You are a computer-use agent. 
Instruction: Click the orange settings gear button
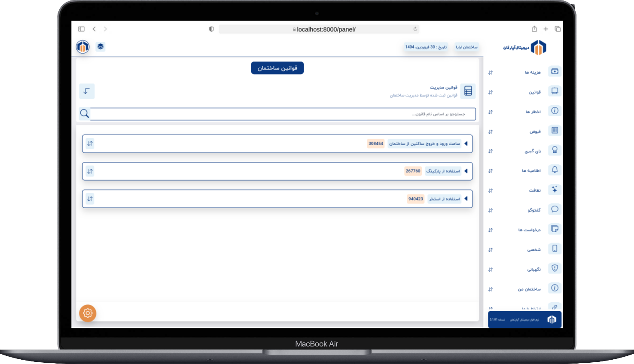click(88, 313)
